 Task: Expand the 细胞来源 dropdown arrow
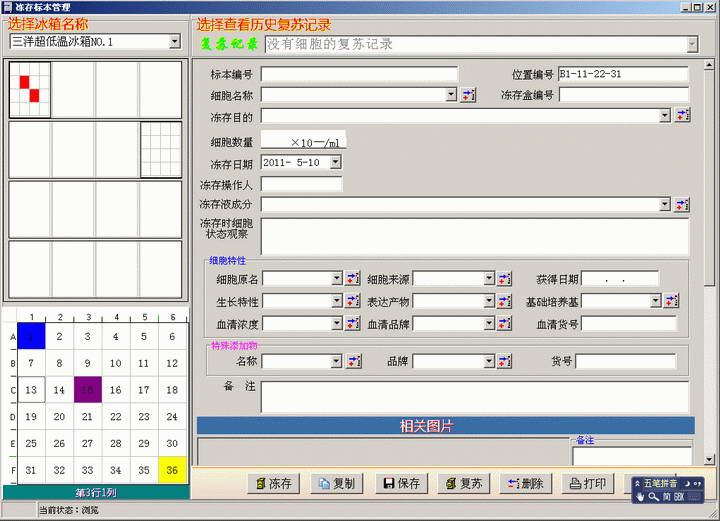[x=489, y=278]
